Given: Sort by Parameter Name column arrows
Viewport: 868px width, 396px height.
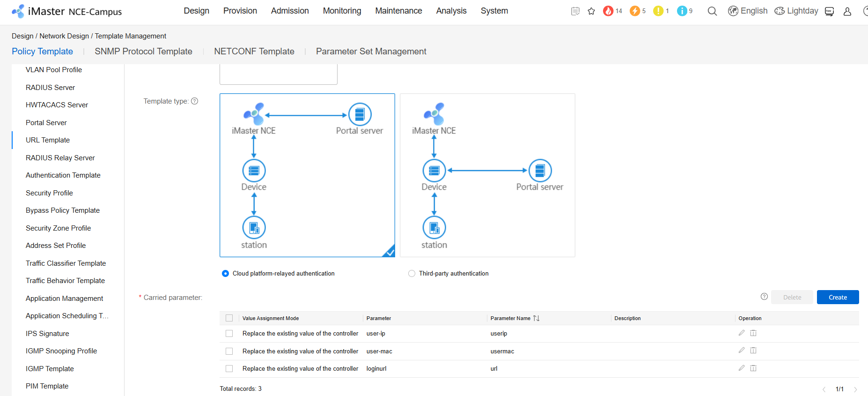Looking at the screenshot, I should 537,318.
